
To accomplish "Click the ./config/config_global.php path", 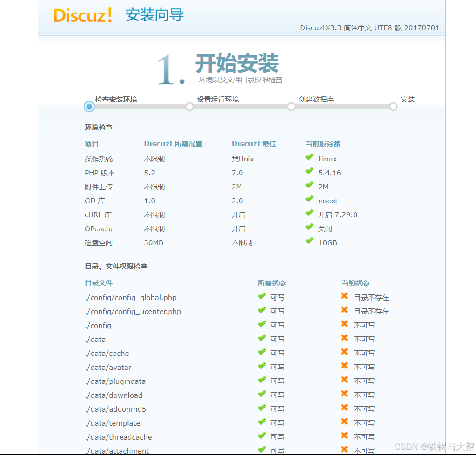I will point(131,298).
